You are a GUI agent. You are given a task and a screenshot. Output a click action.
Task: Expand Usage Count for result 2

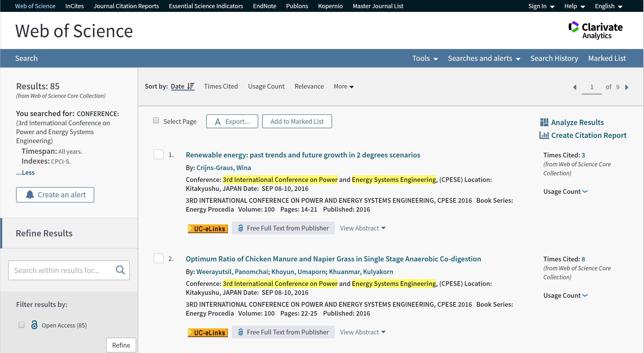566,295
